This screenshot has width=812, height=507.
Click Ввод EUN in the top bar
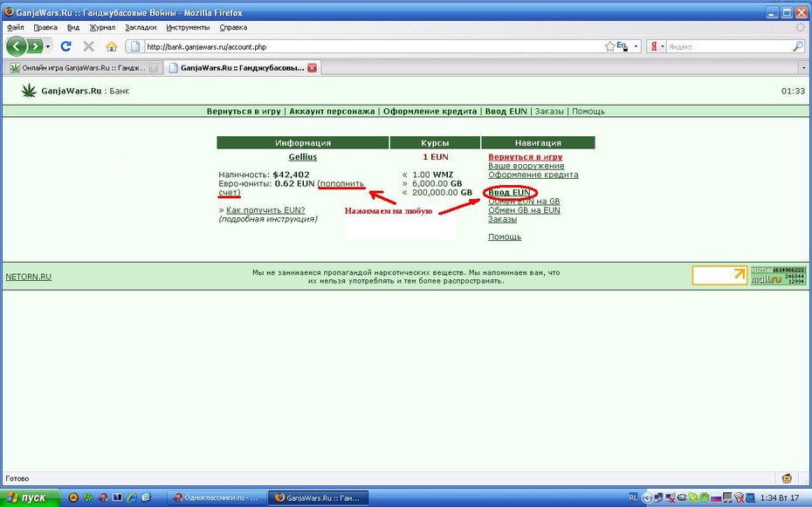coord(506,111)
